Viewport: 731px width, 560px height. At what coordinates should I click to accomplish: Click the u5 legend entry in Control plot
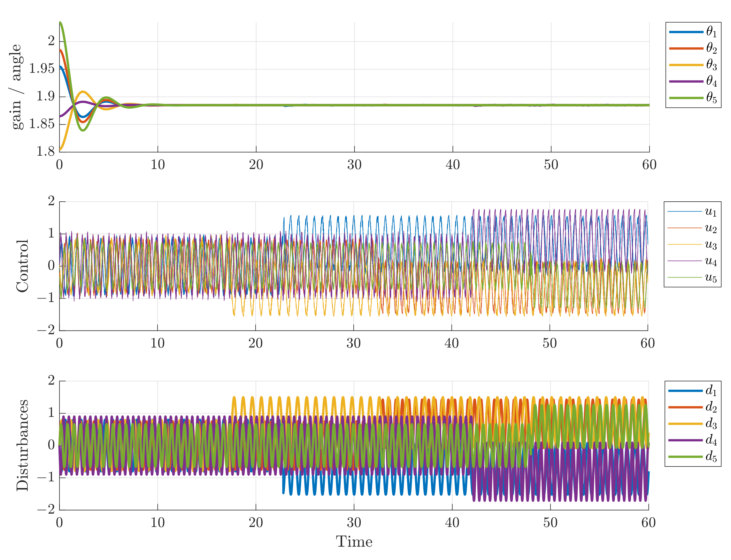coord(692,277)
